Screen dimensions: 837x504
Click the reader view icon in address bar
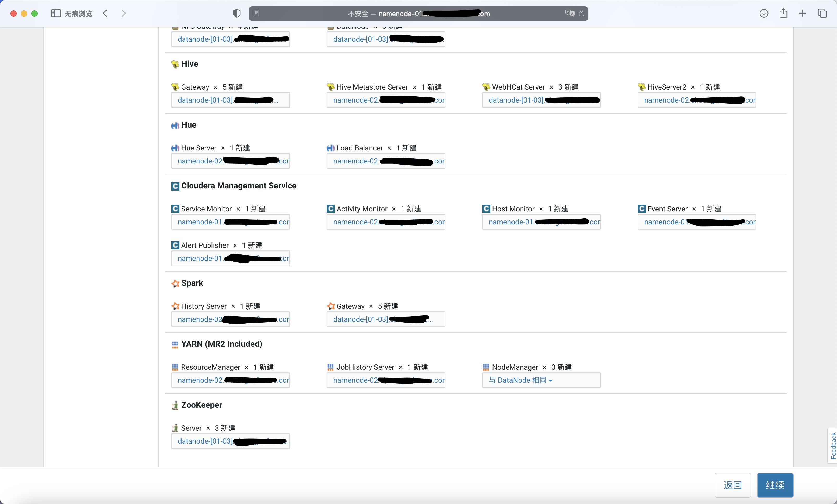257,13
